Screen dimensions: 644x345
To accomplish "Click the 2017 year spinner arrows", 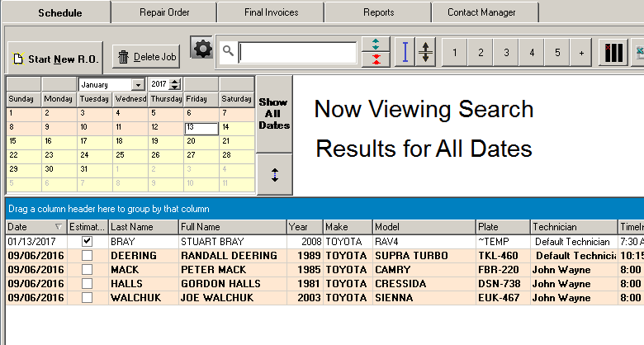I will click(x=175, y=85).
